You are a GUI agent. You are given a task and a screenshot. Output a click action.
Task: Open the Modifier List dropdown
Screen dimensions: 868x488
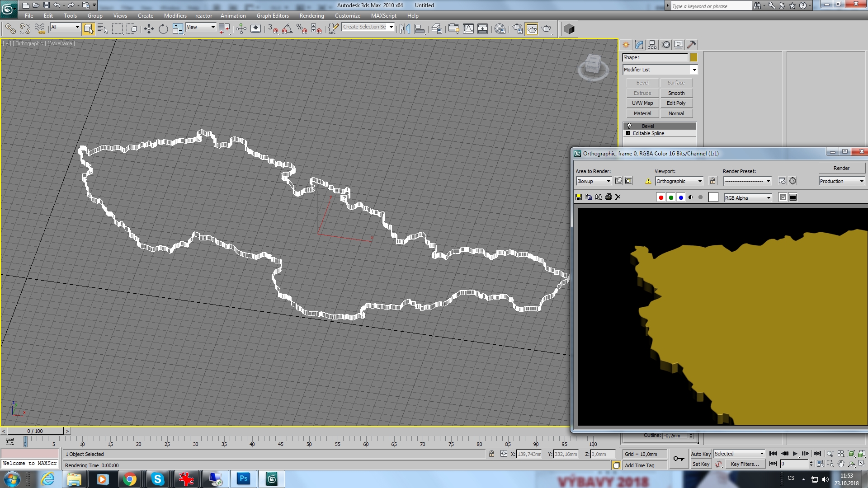tap(694, 70)
